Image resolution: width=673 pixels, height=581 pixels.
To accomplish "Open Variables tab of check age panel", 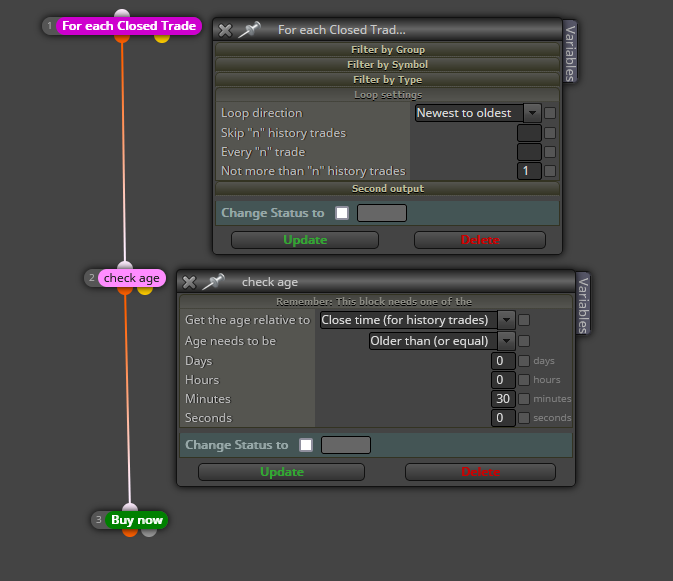I will 583,305.
